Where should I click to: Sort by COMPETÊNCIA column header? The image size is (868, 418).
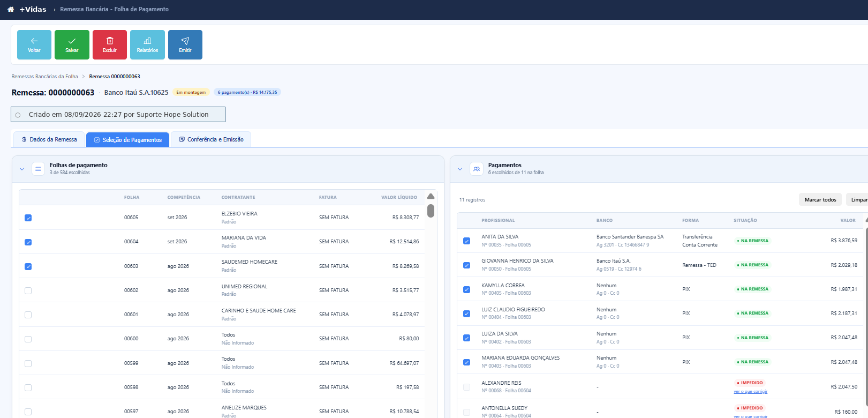[x=184, y=197]
